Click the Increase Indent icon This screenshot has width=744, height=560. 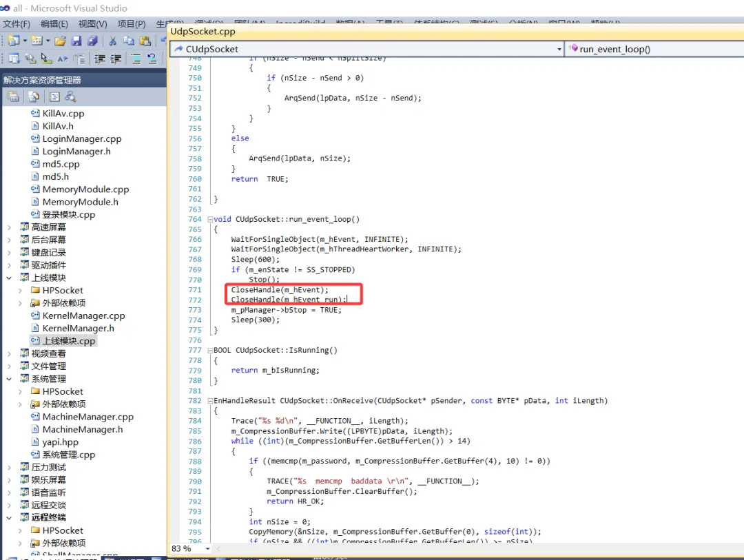[x=116, y=59]
